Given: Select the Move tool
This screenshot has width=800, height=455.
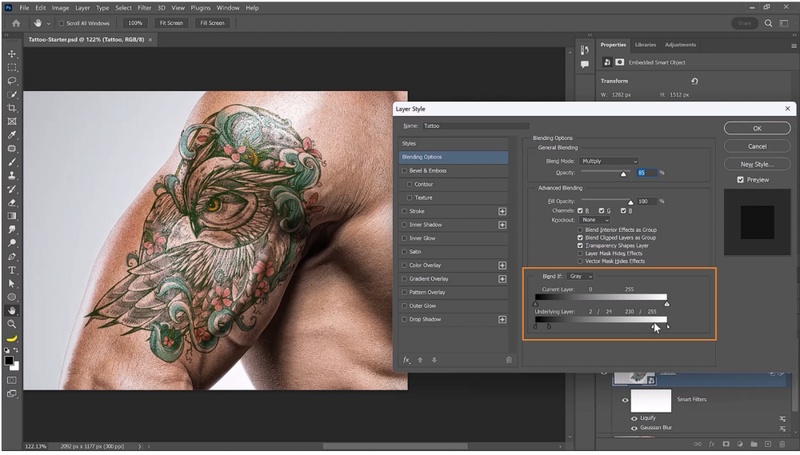Looking at the screenshot, I should point(12,54).
